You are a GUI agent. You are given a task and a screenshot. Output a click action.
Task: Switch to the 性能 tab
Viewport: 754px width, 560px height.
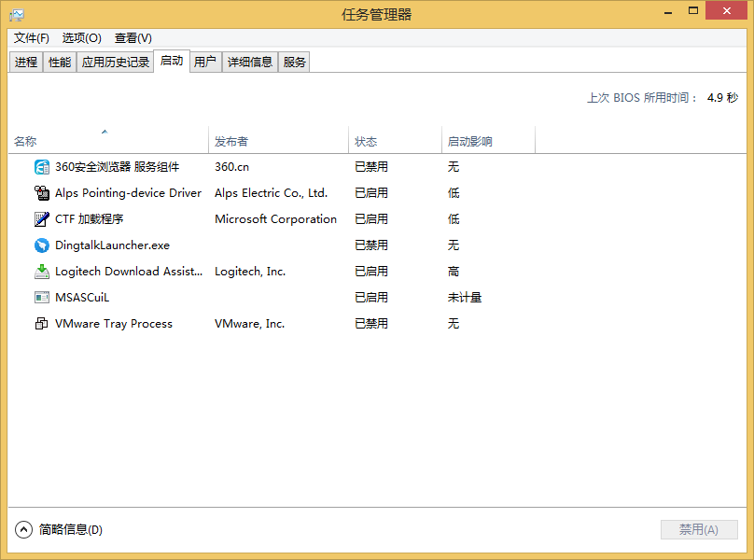60,62
